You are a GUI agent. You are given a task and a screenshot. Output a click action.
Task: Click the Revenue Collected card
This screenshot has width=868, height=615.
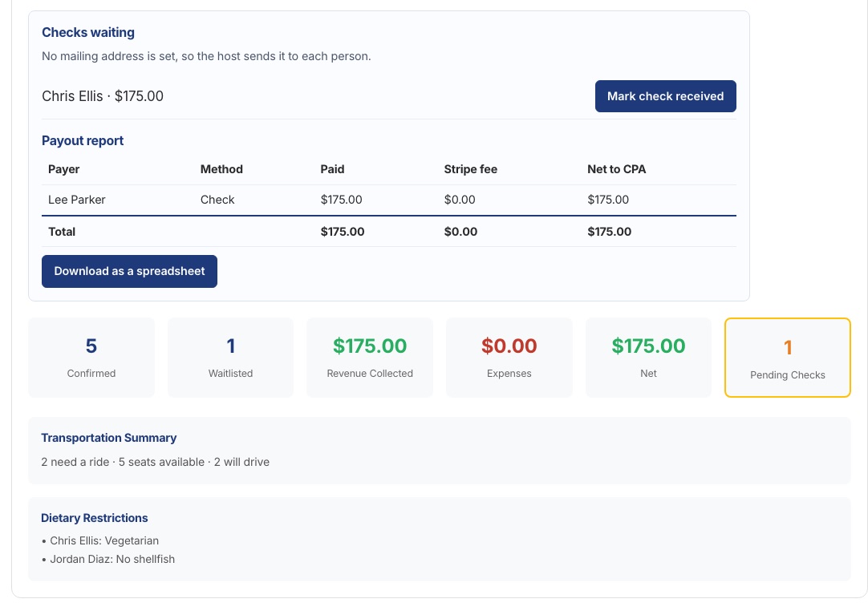[370, 358]
